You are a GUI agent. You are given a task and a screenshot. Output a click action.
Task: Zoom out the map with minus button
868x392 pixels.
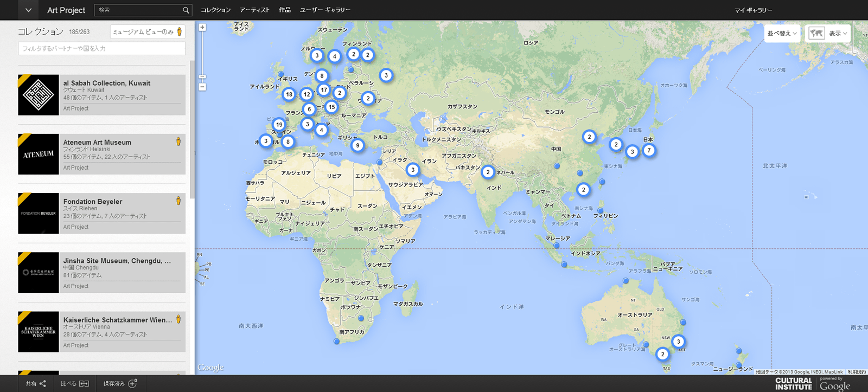[202, 87]
